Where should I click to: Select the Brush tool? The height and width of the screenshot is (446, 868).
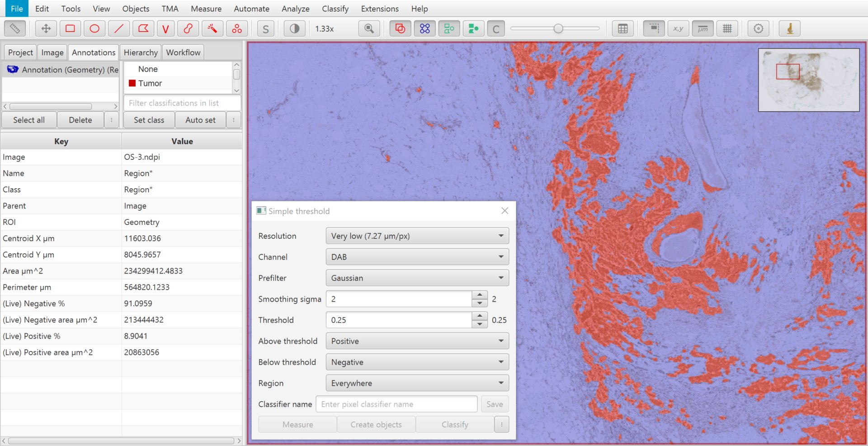tap(188, 28)
